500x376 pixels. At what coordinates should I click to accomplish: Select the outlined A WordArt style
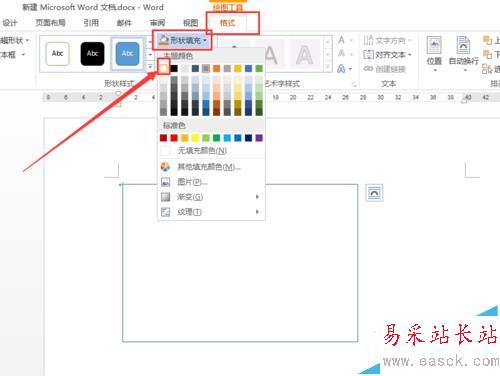pyautogui.click(x=304, y=55)
